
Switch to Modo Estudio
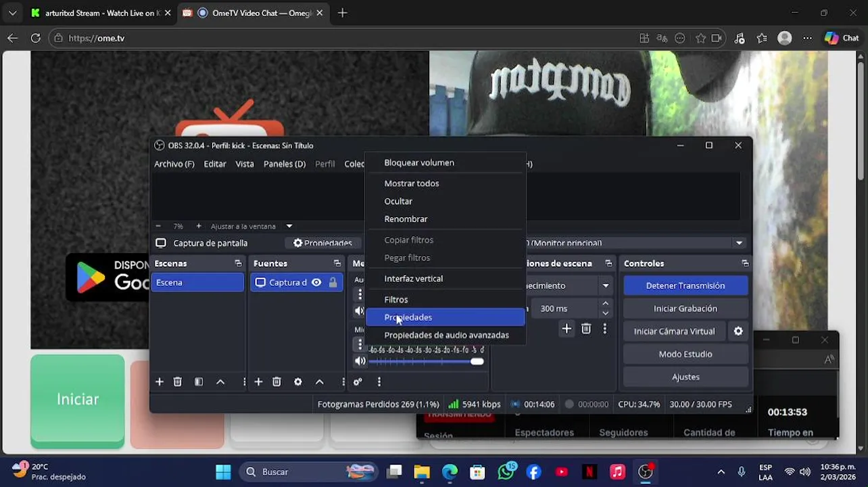pyautogui.click(x=685, y=354)
